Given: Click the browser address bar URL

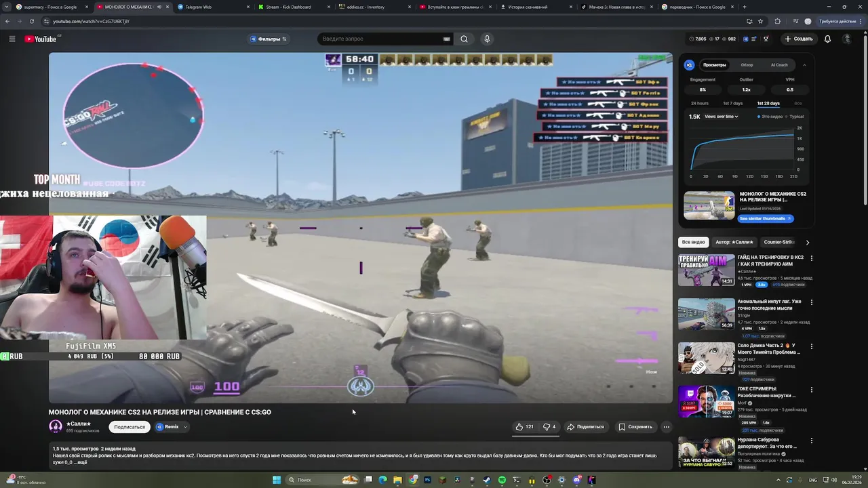Looking at the screenshot, I should pos(91,21).
